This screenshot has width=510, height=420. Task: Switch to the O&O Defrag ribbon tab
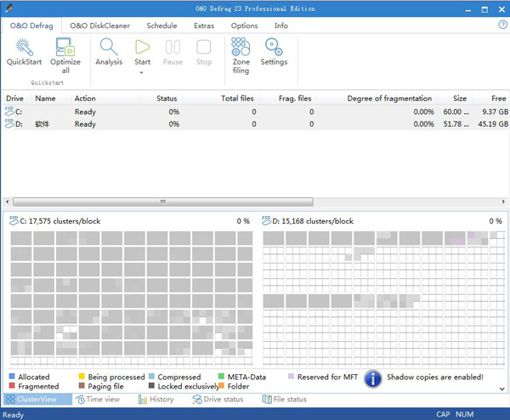click(x=31, y=26)
